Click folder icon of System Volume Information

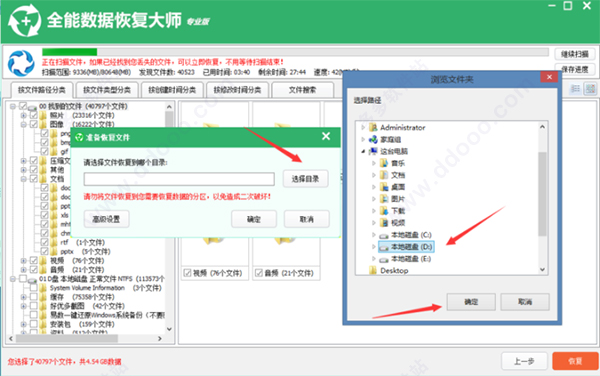point(43,288)
